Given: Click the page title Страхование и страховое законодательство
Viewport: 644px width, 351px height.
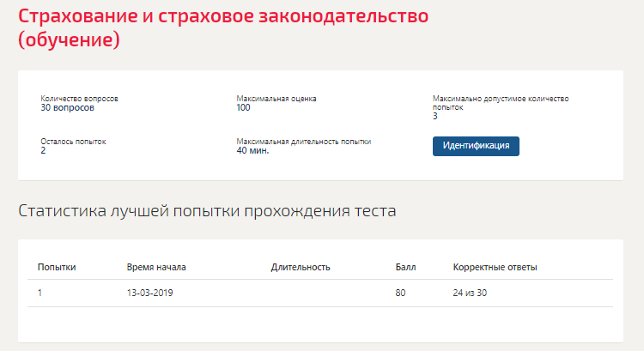Looking at the screenshot, I should [x=223, y=28].
